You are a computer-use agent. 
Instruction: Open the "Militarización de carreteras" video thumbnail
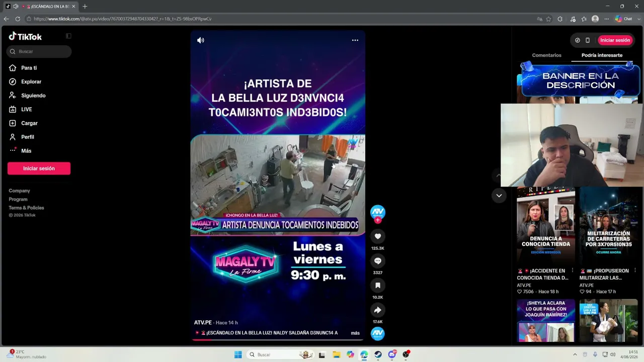tap(608, 225)
